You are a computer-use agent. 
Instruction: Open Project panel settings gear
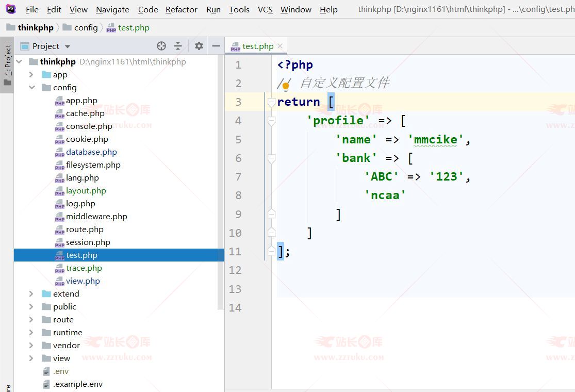(199, 46)
